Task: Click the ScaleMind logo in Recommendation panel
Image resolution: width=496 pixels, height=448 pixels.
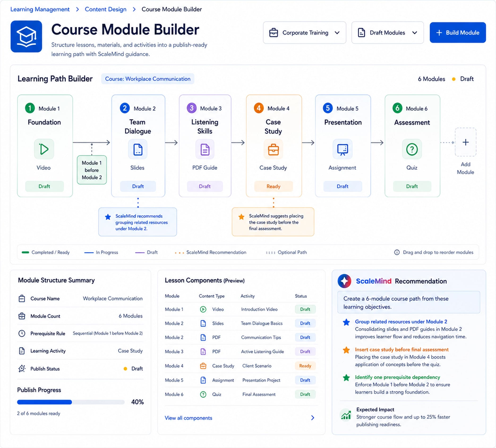Action: pos(344,281)
